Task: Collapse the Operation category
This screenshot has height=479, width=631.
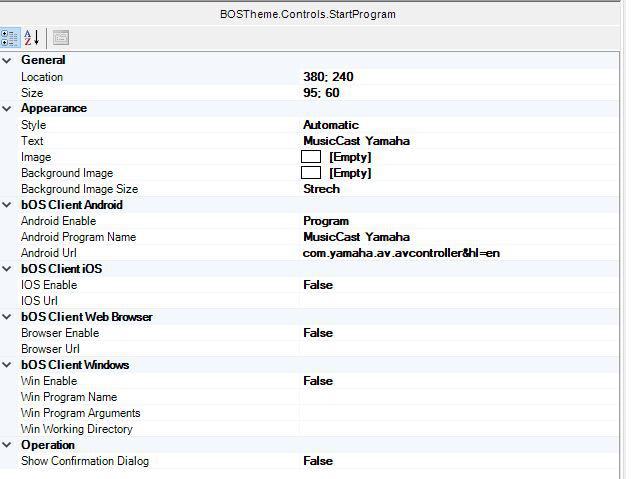Action: point(8,445)
